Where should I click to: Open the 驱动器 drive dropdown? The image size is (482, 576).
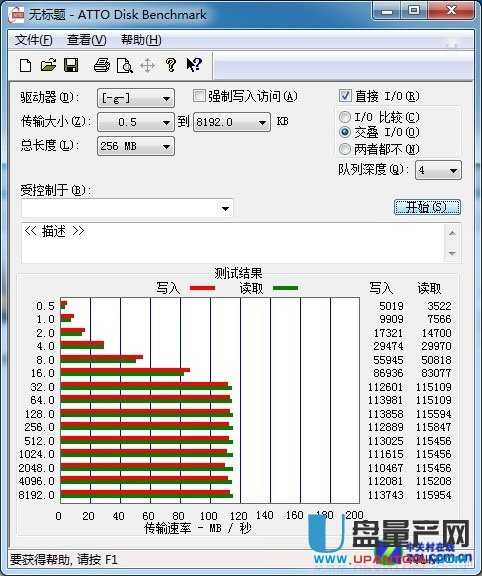coord(136,98)
